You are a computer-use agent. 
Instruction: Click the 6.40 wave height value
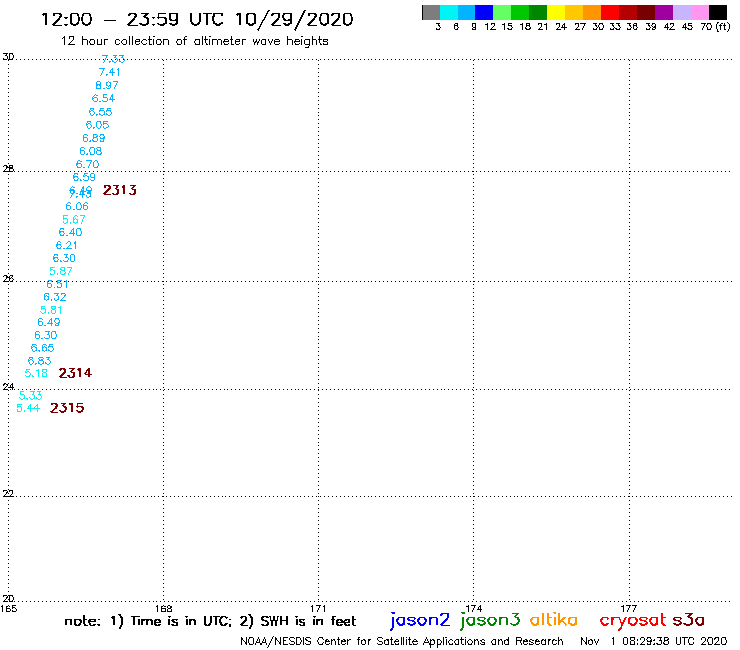click(70, 232)
